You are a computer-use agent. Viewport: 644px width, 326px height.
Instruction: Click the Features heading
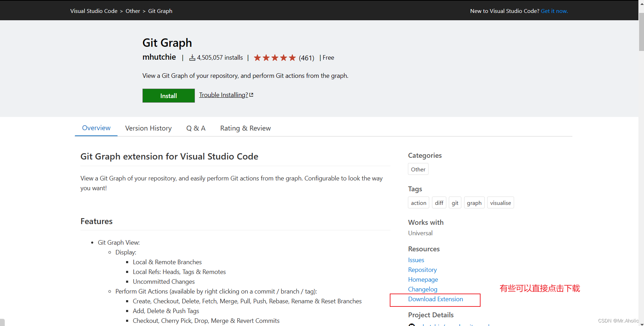click(x=96, y=221)
